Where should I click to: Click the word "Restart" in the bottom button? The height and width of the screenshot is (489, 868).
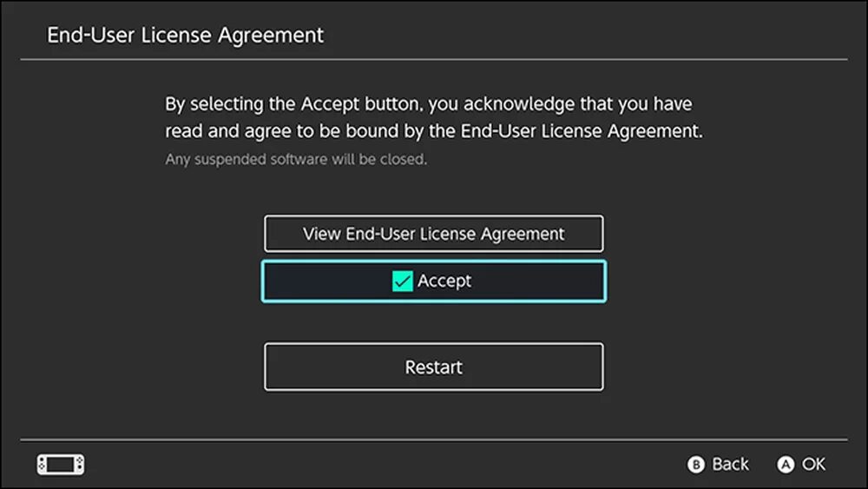433,367
